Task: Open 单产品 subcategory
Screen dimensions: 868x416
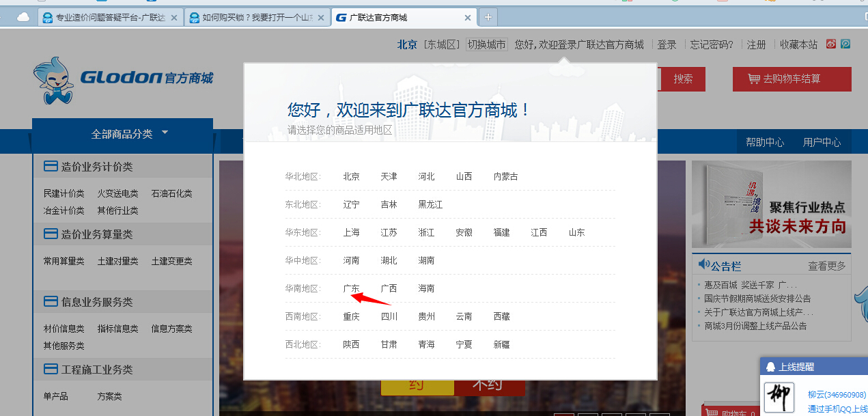Action: pyautogui.click(x=55, y=396)
